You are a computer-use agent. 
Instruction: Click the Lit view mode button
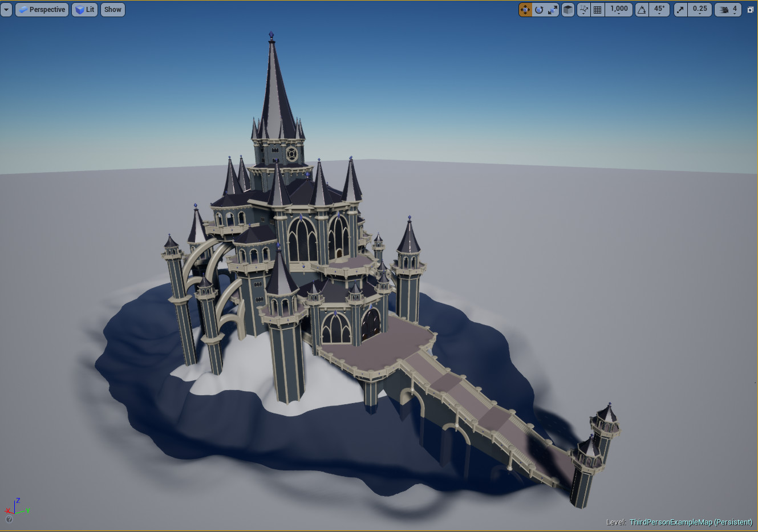point(84,9)
